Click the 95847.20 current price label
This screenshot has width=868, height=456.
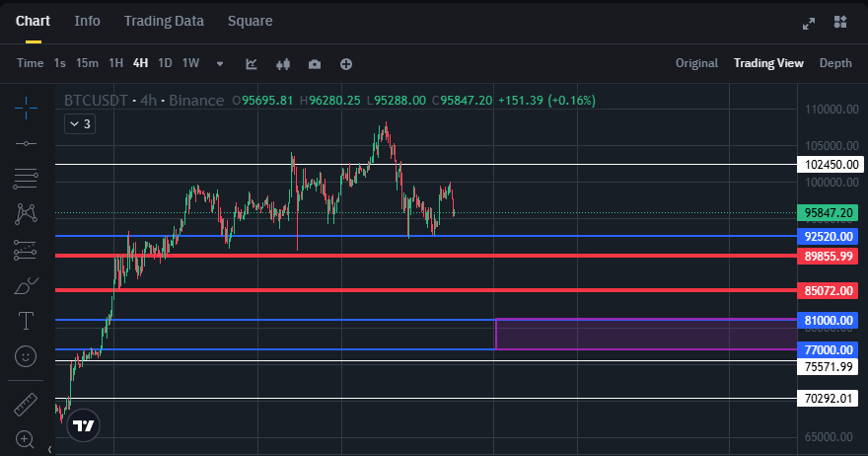(828, 213)
